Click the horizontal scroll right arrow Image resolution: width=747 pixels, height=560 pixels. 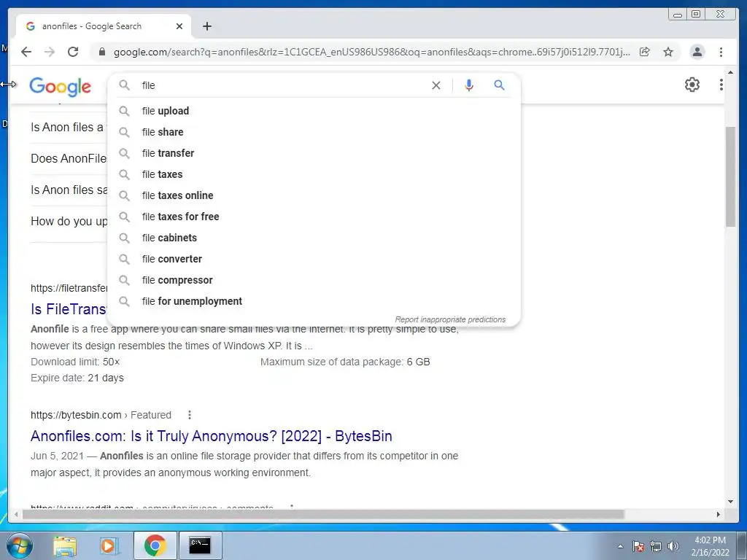coord(719,514)
